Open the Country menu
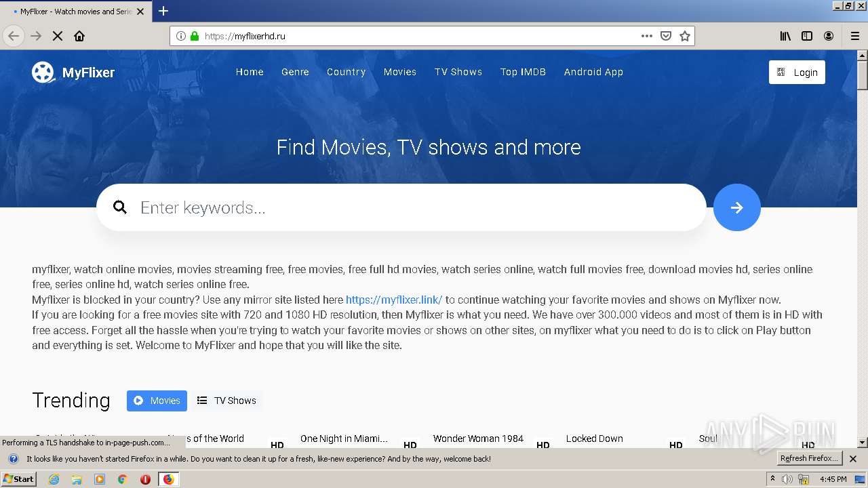868x488 pixels. pos(346,72)
